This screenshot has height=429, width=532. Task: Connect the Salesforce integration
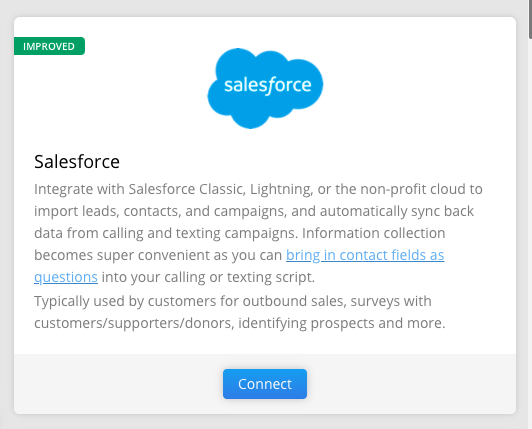(x=265, y=384)
